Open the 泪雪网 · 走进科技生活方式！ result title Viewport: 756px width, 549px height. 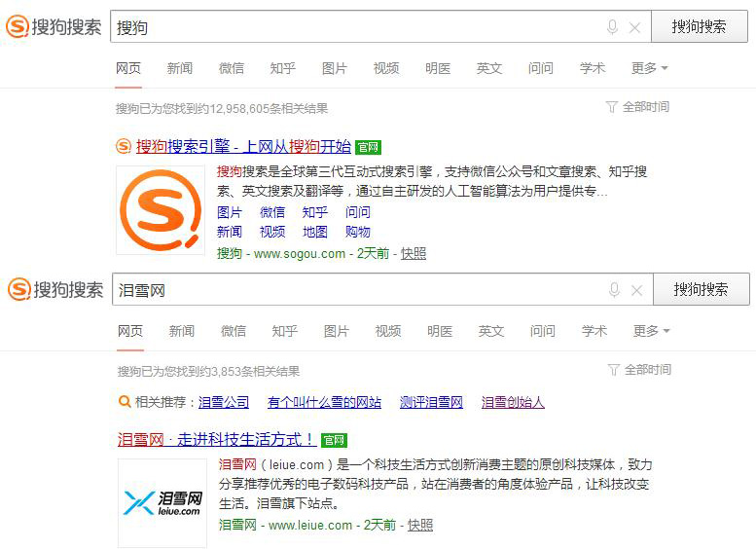pos(217,439)
